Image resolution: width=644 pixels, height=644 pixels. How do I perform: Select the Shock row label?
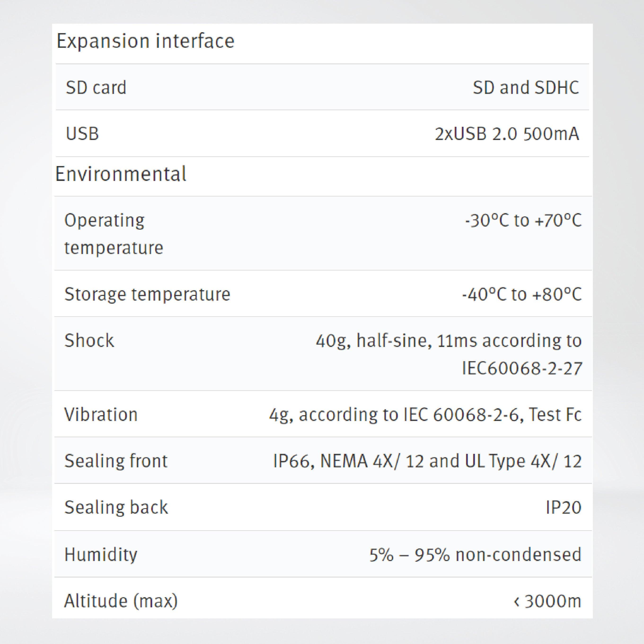point(89,341)
